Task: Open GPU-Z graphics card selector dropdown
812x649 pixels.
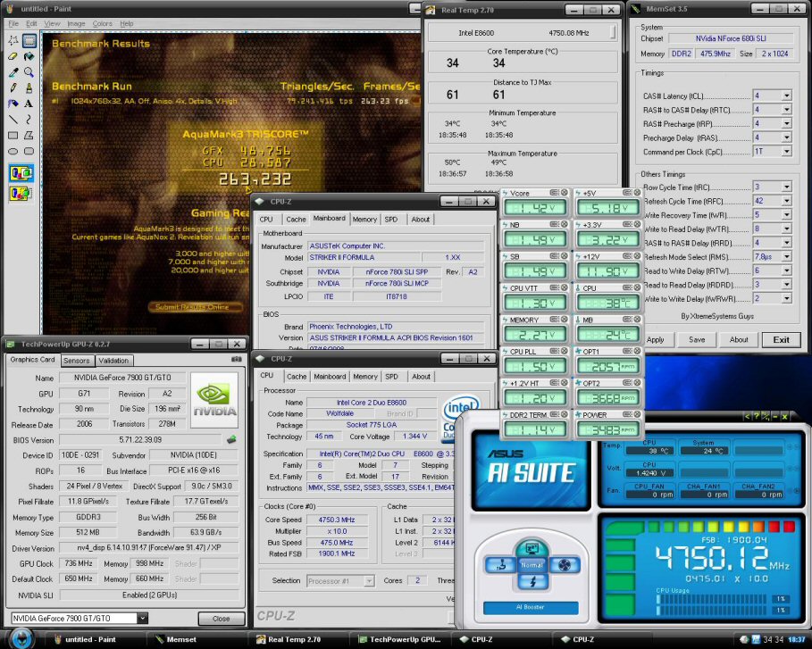Action: 142,618
